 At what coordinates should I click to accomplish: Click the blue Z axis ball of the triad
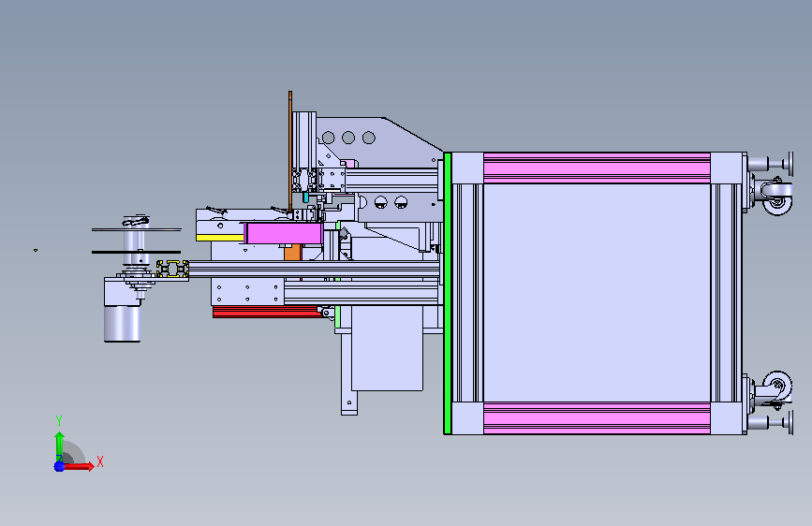(59, 466)
